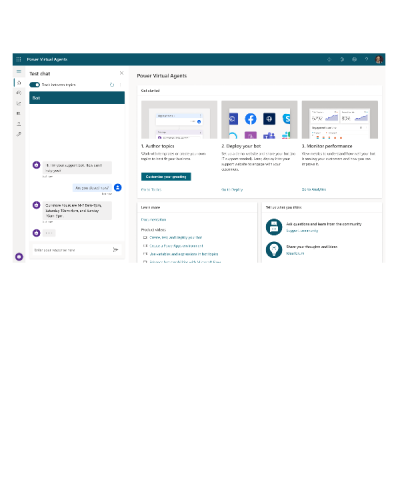This screenshot has height=500, width=400.
Task: Collapse the hamburger navigation menu
Action: 19,72
